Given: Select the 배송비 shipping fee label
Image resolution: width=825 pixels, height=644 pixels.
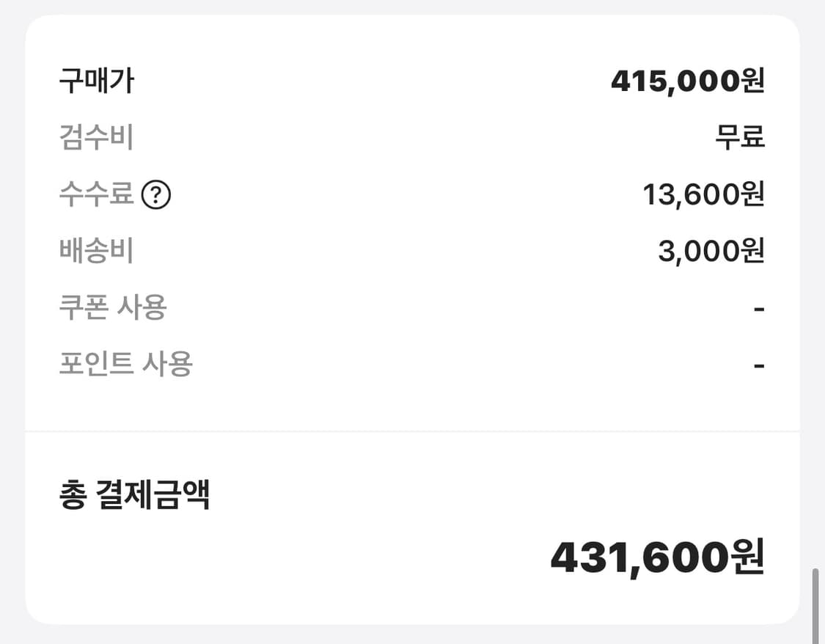Looking at the screenshot, I should (95, 251).
